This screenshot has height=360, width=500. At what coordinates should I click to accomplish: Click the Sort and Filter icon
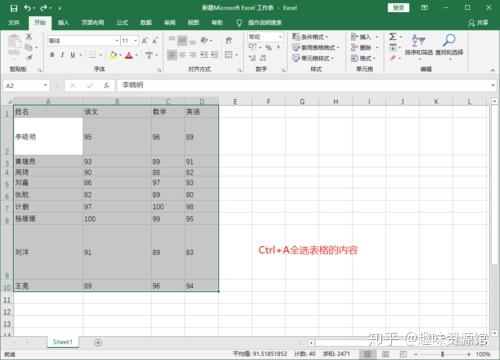coord(418,40)
